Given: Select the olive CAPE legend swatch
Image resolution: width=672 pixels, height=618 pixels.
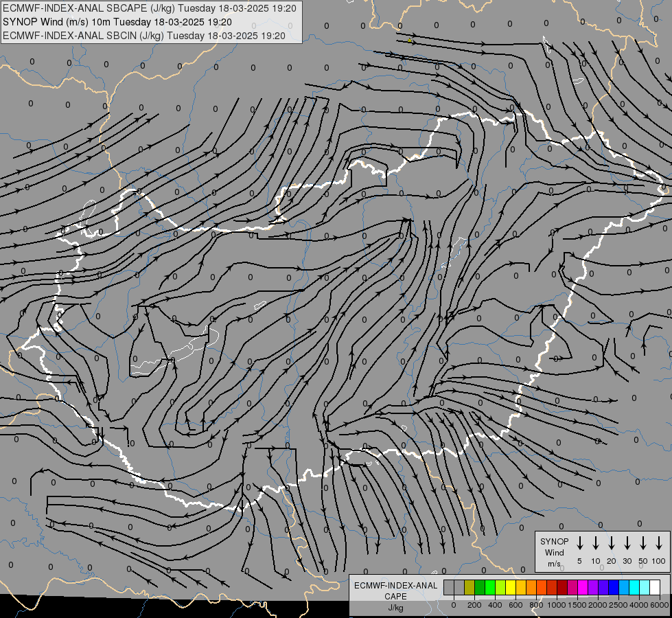Looking at the screenshot, I should 470,587.
